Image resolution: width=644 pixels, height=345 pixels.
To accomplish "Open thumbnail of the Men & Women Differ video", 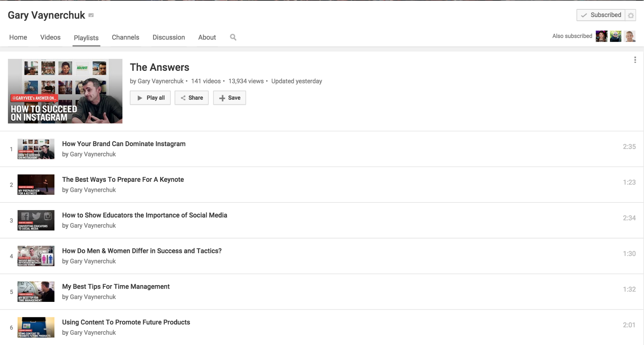I will [x=36, y=256].
